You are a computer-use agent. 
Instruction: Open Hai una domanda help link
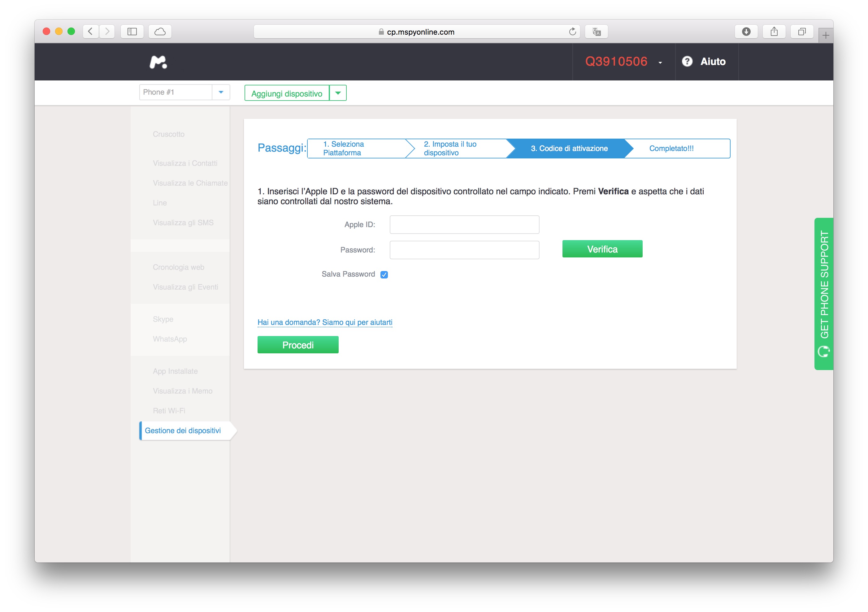(x=325, y=322)
